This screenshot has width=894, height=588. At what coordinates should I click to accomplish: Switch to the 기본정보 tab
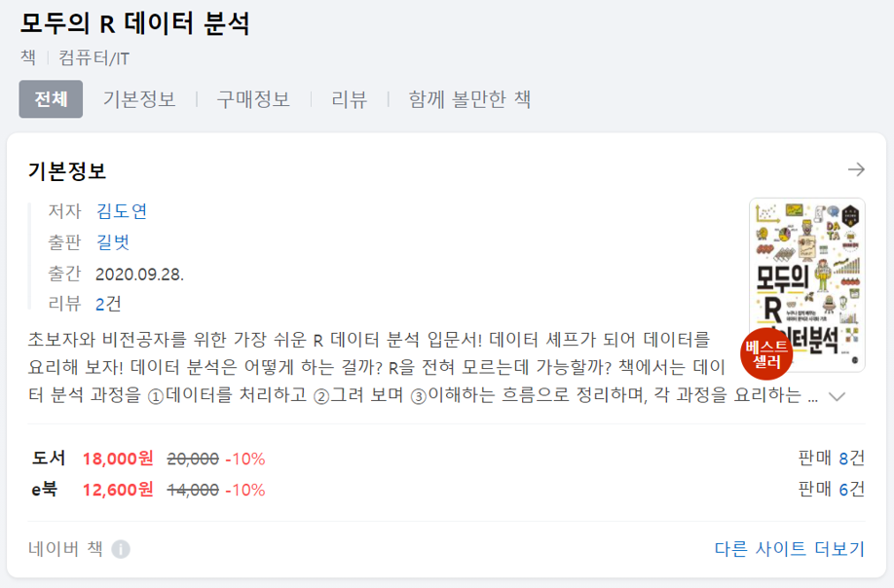(x=139, y=99)
